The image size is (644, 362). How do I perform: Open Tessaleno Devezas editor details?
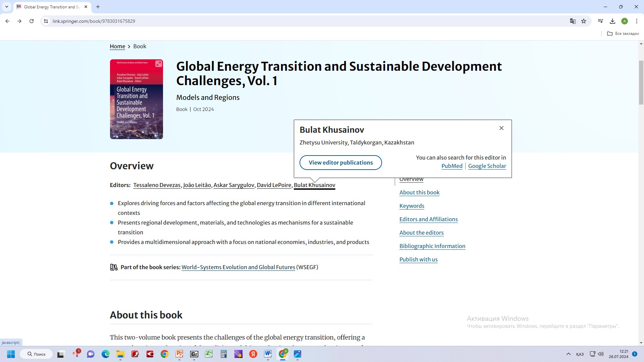(x=157, y=185)
